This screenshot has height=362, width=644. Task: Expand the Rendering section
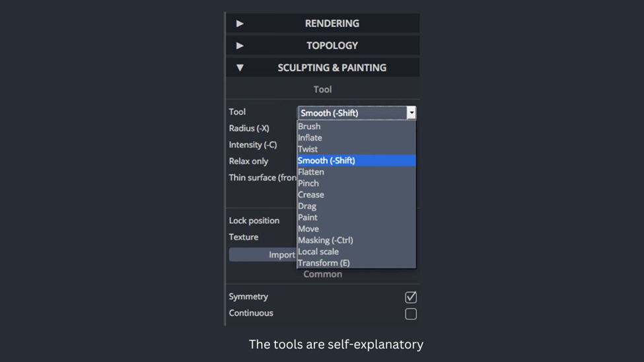(x=323, y=23)
